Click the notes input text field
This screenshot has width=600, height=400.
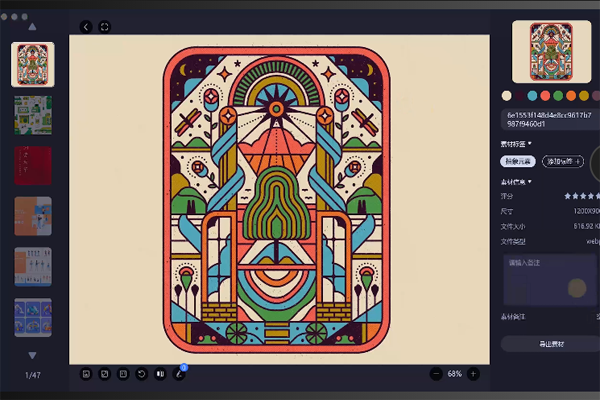click(x=550, y=280)
